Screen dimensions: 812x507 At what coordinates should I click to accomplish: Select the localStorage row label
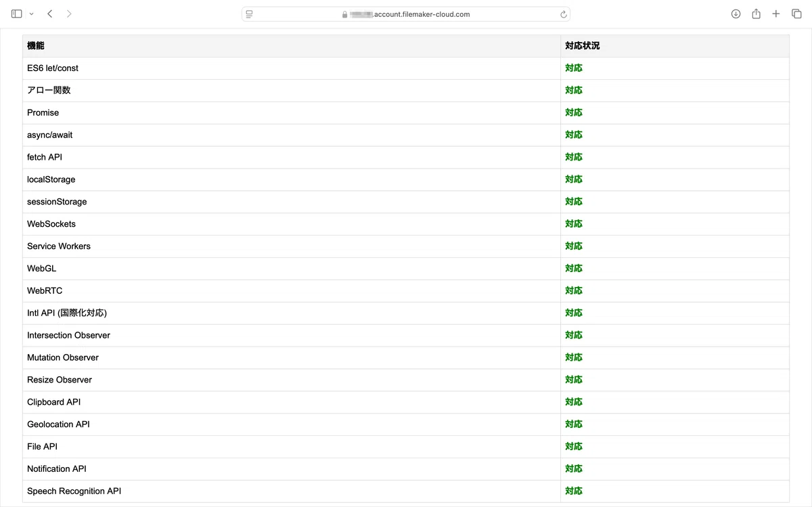(51, 179)
